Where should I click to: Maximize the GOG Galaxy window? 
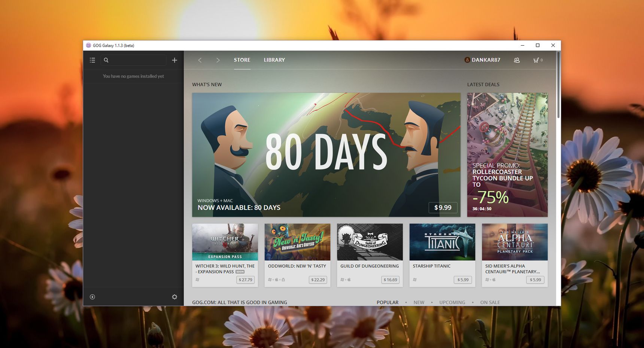tap(538, 45)
